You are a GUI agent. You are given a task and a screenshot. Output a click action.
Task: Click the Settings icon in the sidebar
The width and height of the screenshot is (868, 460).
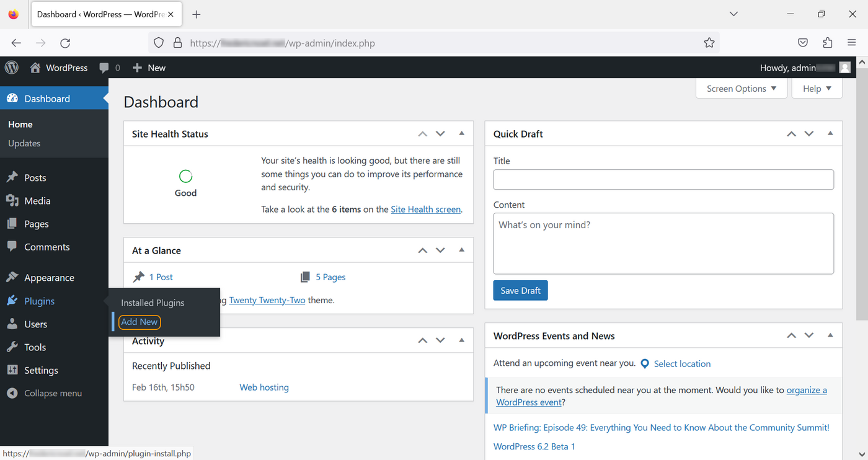click(14, 370)
